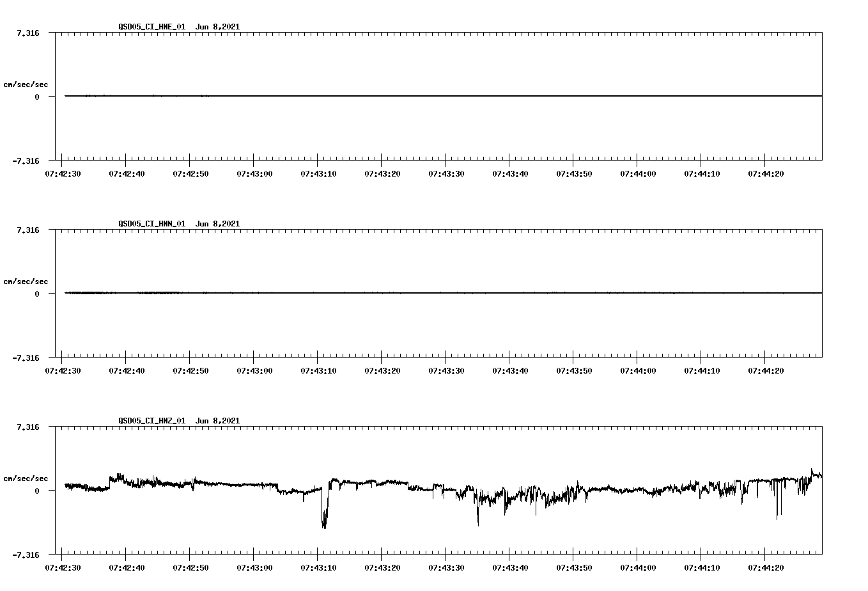
Task: Select the 07:44:00 tick label under HNN plot
Action: (638, 370)
